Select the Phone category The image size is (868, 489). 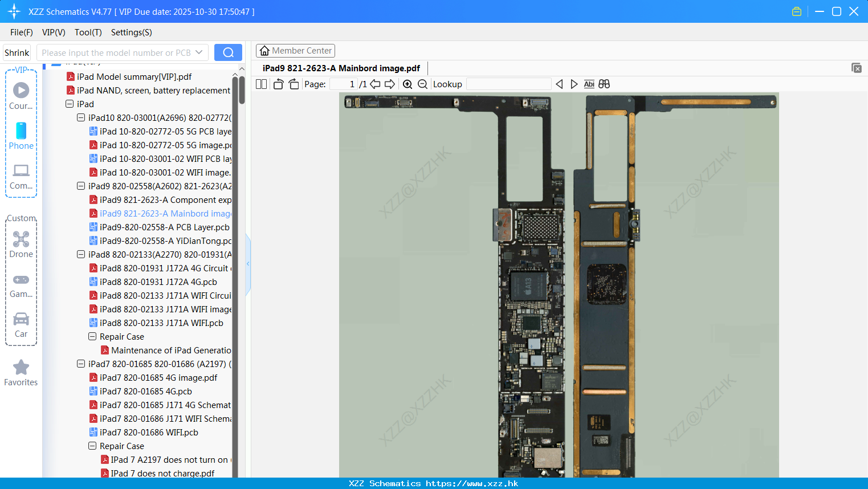pos(21,136)
